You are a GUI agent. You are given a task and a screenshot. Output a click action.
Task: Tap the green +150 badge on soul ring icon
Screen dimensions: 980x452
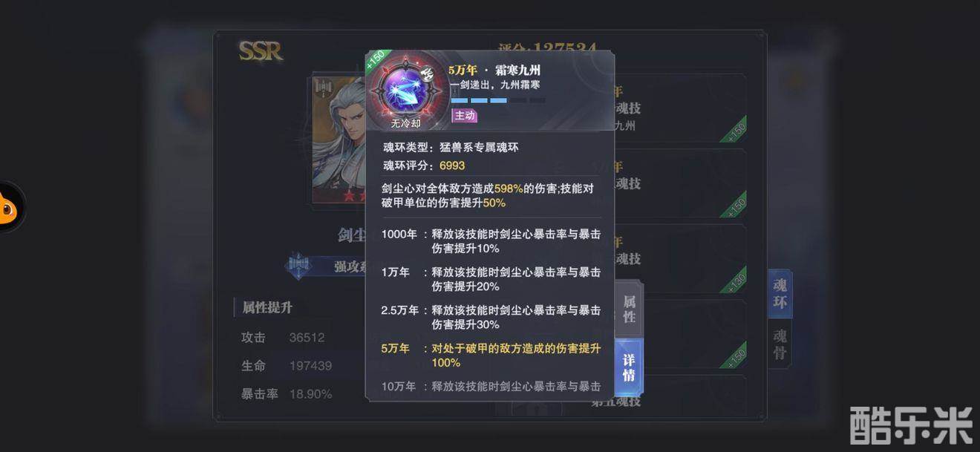[376, 60]
